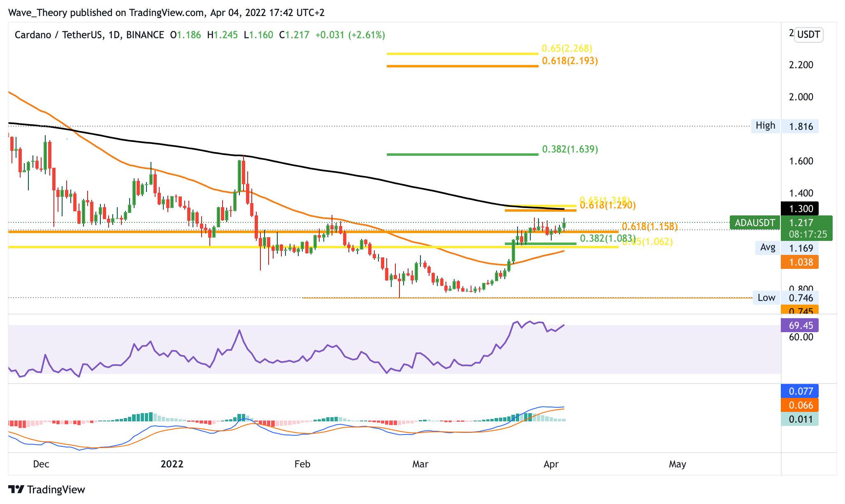
Task: Click the Feb marker on time axis
Action: tap(302, 464)
